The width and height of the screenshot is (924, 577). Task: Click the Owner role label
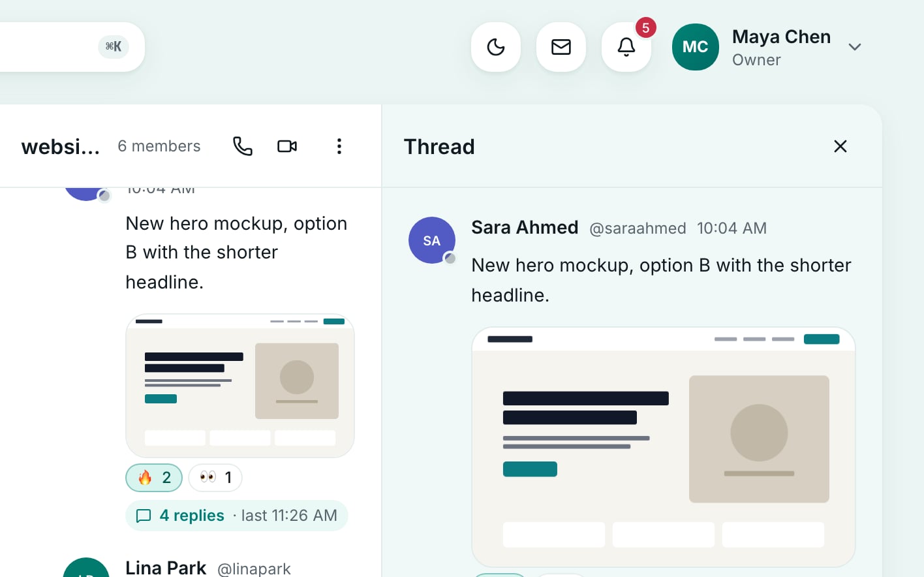(756, 60)
